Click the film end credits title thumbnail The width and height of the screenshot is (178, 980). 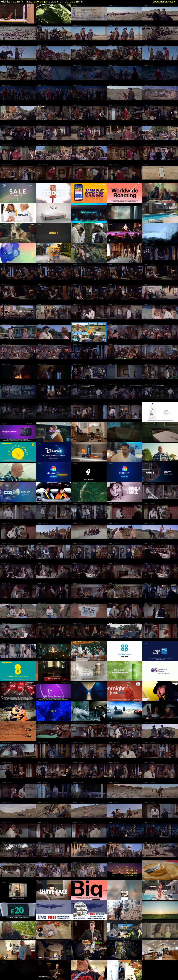pyautogui.click(x=124, y=870)
